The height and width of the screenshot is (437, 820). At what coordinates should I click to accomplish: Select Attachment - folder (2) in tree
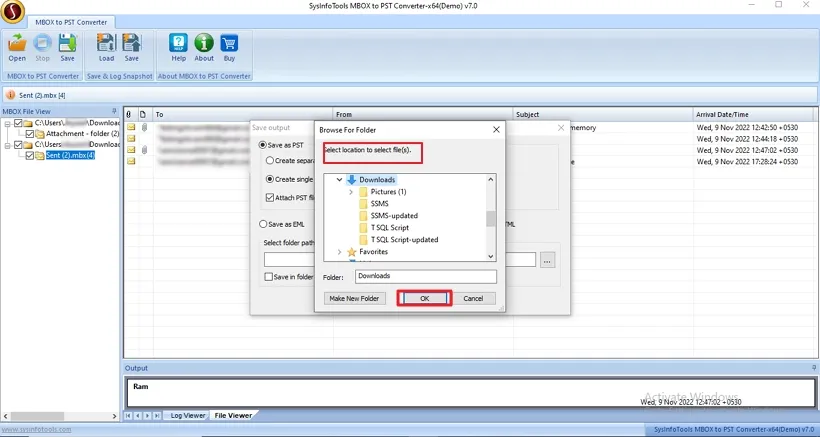click(x=82, y=134)
